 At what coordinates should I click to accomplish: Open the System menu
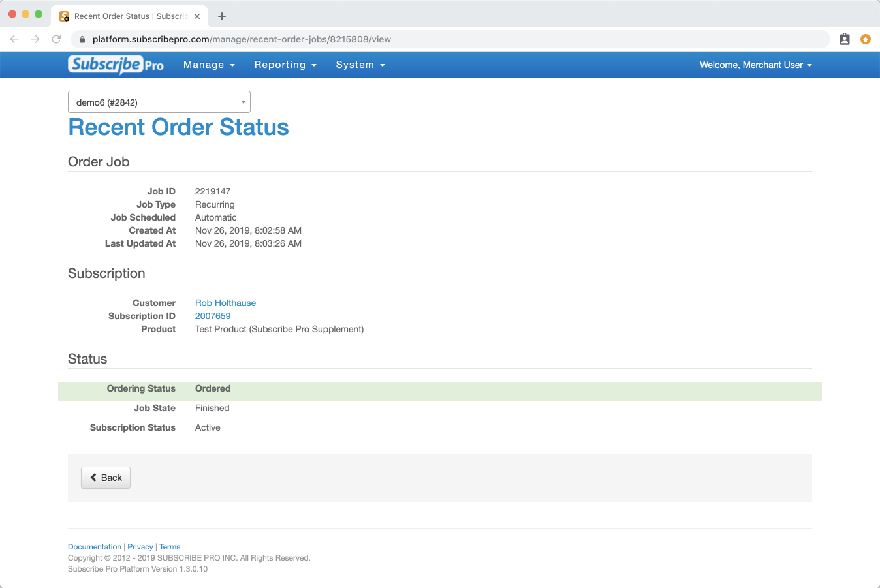[360, 65]
